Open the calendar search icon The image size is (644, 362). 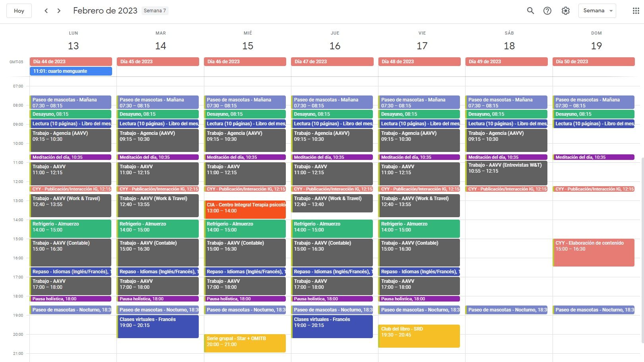(x=530, y=11)
